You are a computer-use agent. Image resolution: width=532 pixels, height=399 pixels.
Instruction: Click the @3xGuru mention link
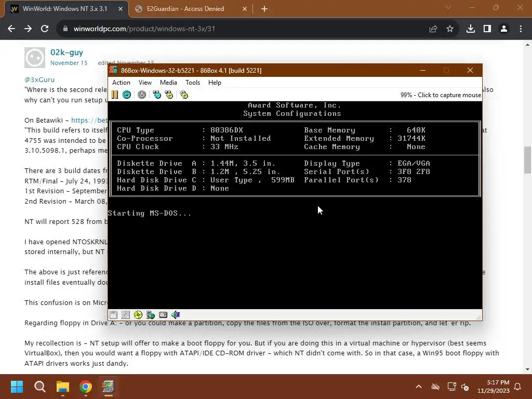39,79
